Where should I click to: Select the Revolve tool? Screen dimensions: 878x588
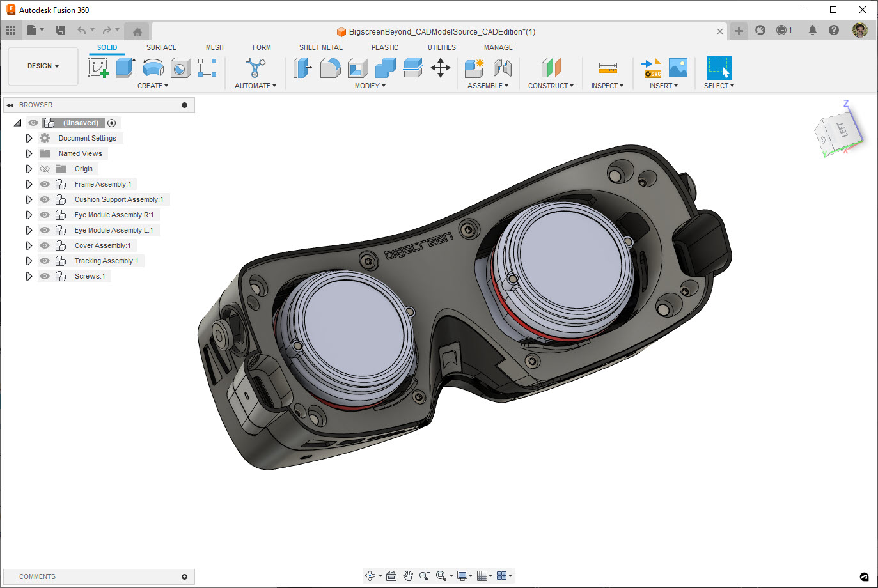click(153, 68)
